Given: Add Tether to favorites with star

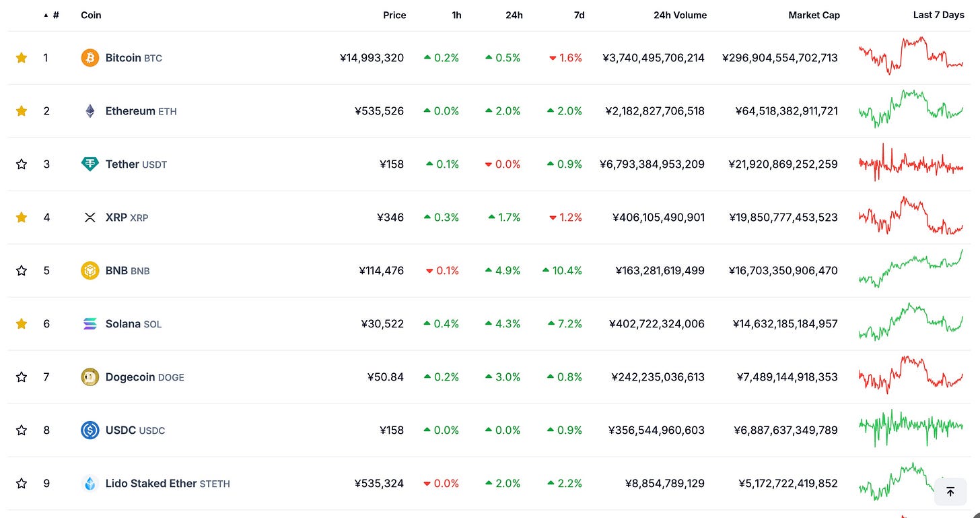Looking at the screenshot, I should [22, 164].
